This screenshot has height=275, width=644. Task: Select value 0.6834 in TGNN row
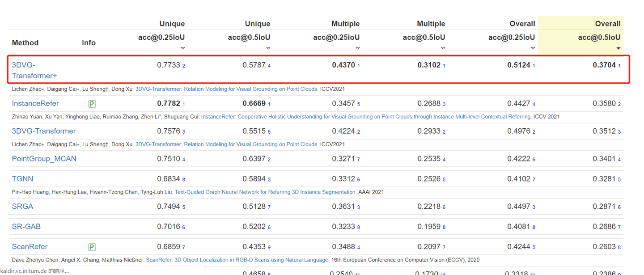coord(169,178)
